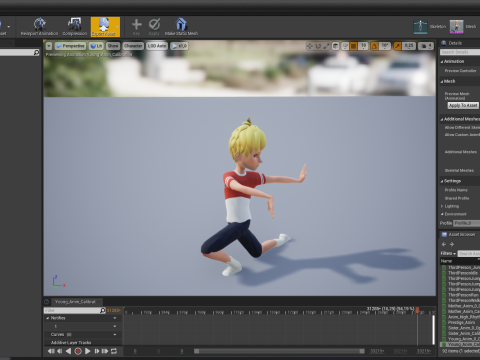Viewport: 480px width, 360px height.
Task: Open the Notifies track dropdown arrow
Action: point(115,318)
